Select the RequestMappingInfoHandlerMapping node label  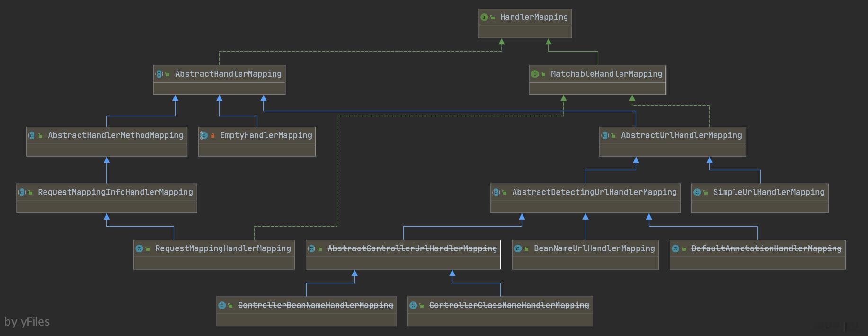click(x=115, y=192)
